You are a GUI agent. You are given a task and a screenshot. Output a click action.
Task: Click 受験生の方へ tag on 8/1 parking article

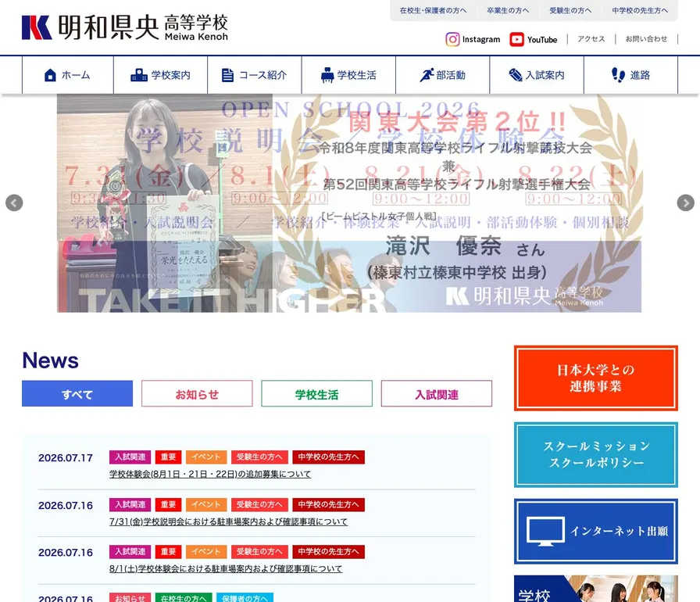click(259, 552)
